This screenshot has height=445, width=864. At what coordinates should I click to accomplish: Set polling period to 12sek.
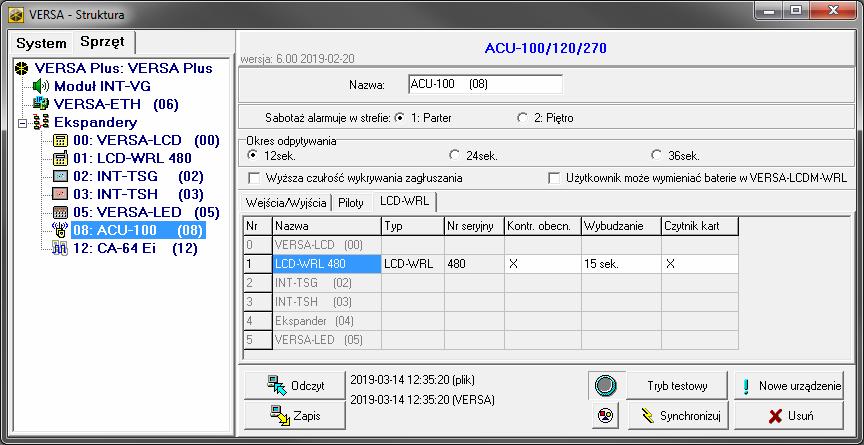[253, 155]
